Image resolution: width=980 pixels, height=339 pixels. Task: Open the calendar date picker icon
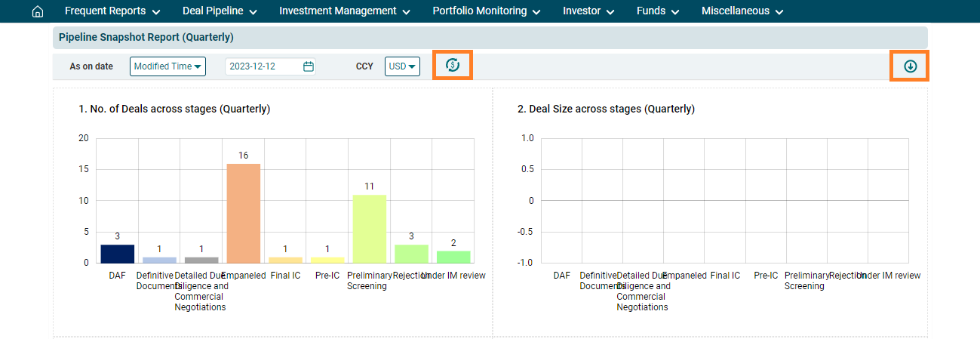click(x=308, y=66)
